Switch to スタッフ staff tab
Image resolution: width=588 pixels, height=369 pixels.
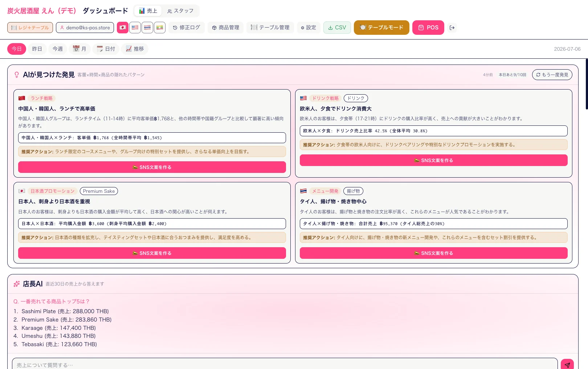(x=180, y=11)
